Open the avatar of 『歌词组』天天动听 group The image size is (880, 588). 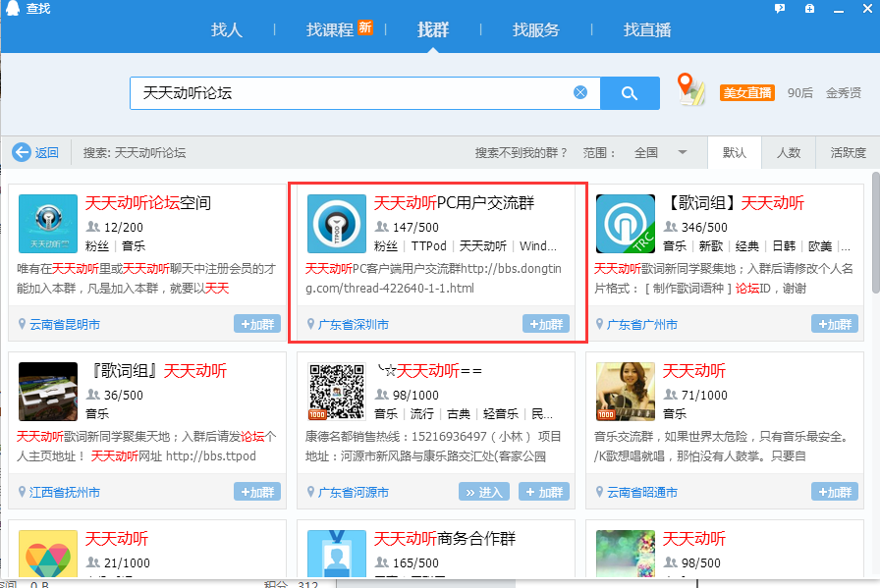48,392
